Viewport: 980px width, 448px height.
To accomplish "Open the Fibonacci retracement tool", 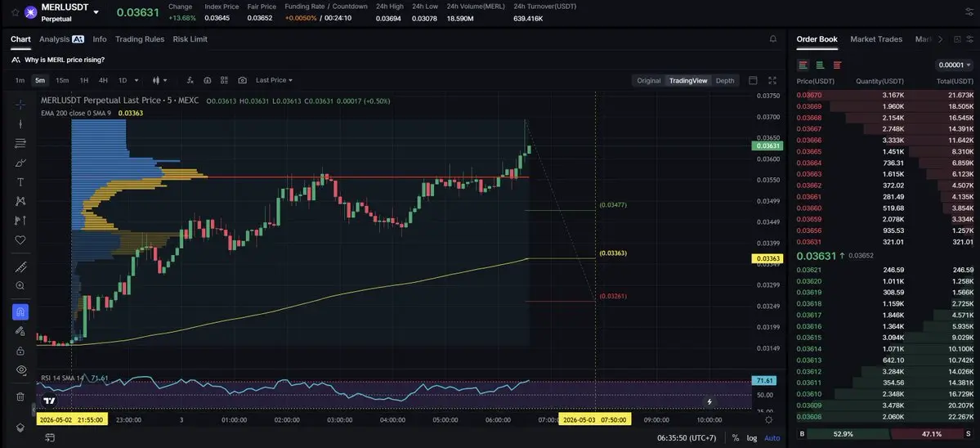I will (x=20, y=143).
